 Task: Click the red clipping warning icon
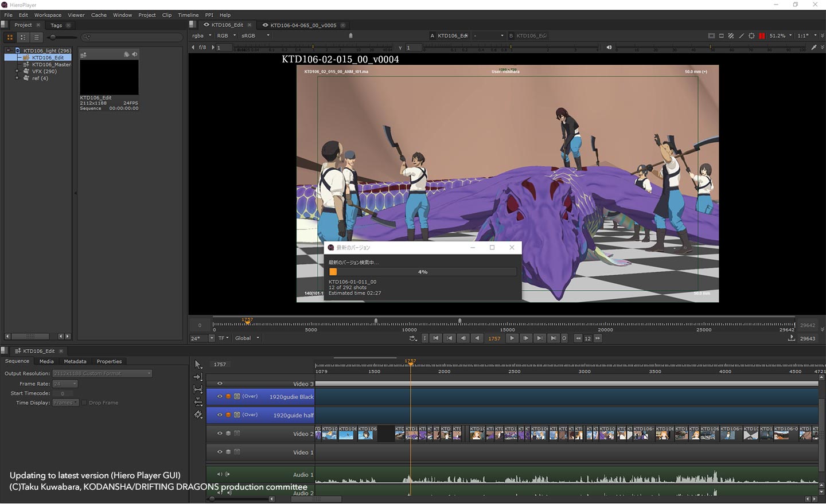pos(762,36)
